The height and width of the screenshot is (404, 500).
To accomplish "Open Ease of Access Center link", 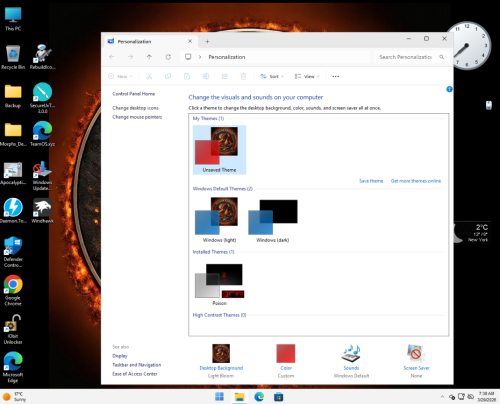I will [x=135, y=374].
